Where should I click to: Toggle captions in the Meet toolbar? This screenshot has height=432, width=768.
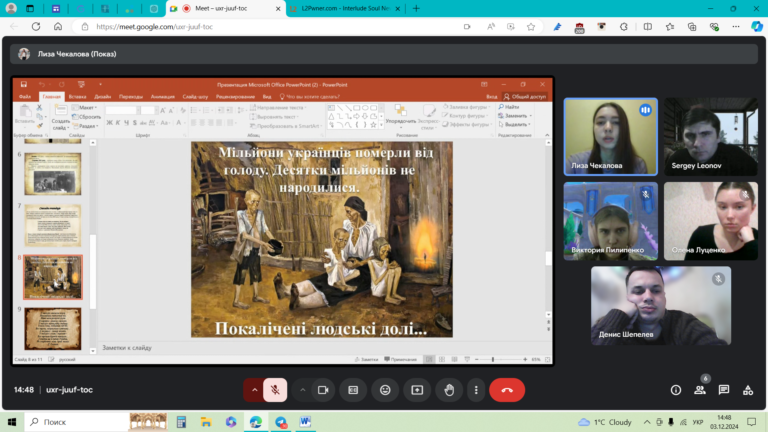pos(353,390)
